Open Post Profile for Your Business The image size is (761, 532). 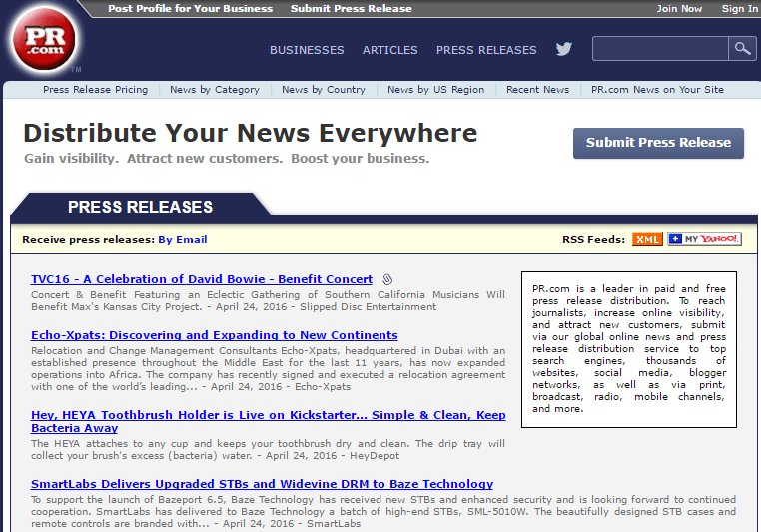click(190, 9)
